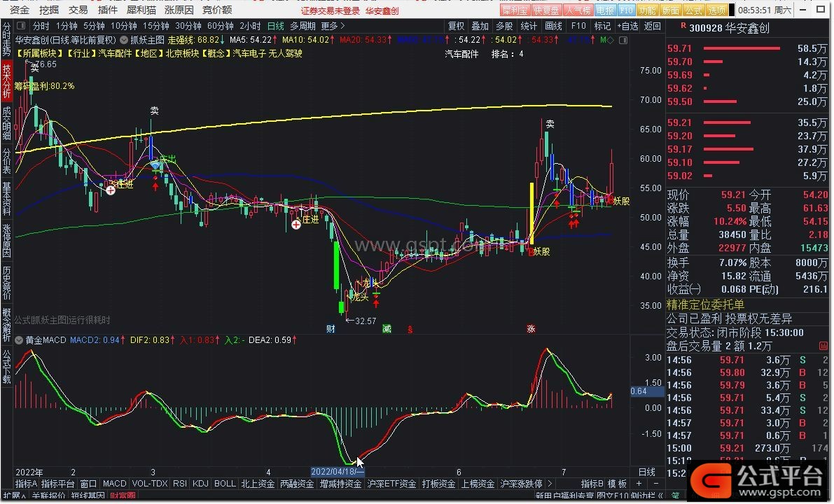The image size is (834, 504).
Task: Select the KDJ indicator tab
Action: [x=200, y=483]
